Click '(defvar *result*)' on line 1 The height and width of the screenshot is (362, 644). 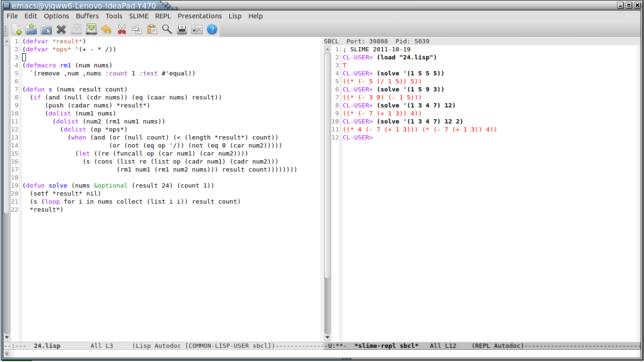pyautogui.click(x=54, y=41)
